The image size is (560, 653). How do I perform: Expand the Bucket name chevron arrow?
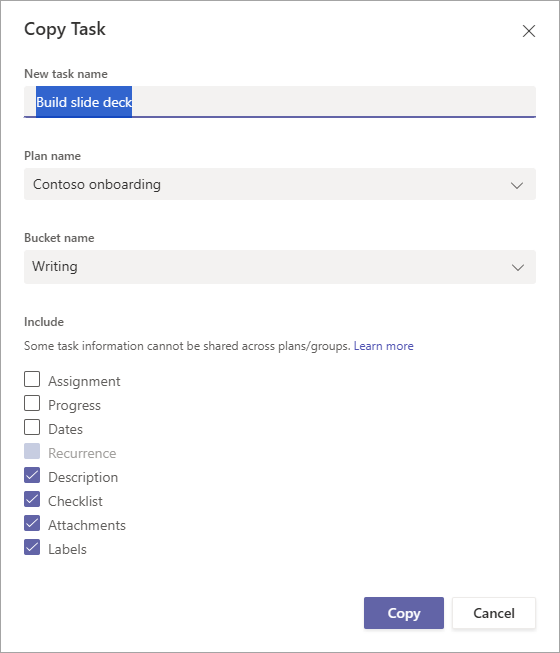coord(518,267)
